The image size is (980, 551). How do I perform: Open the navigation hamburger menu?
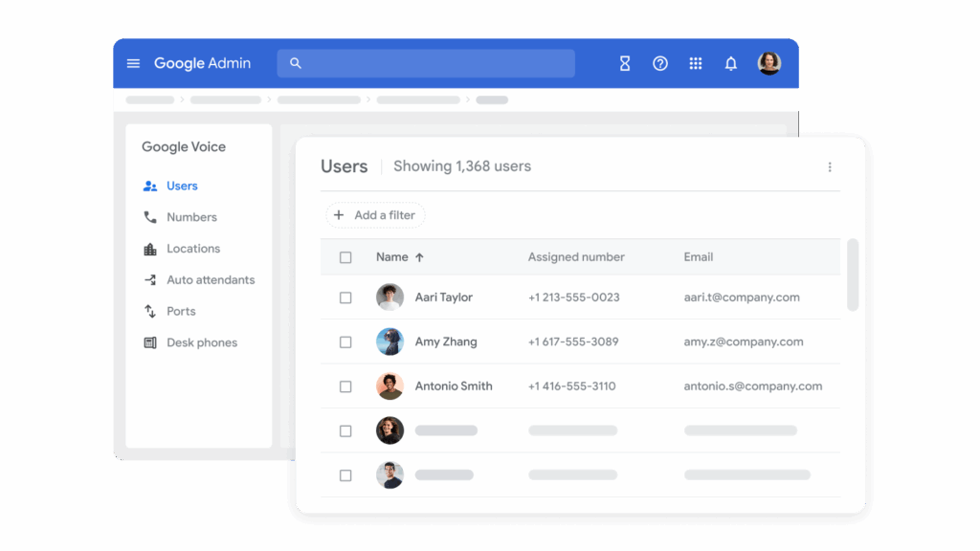coord(133,63)
